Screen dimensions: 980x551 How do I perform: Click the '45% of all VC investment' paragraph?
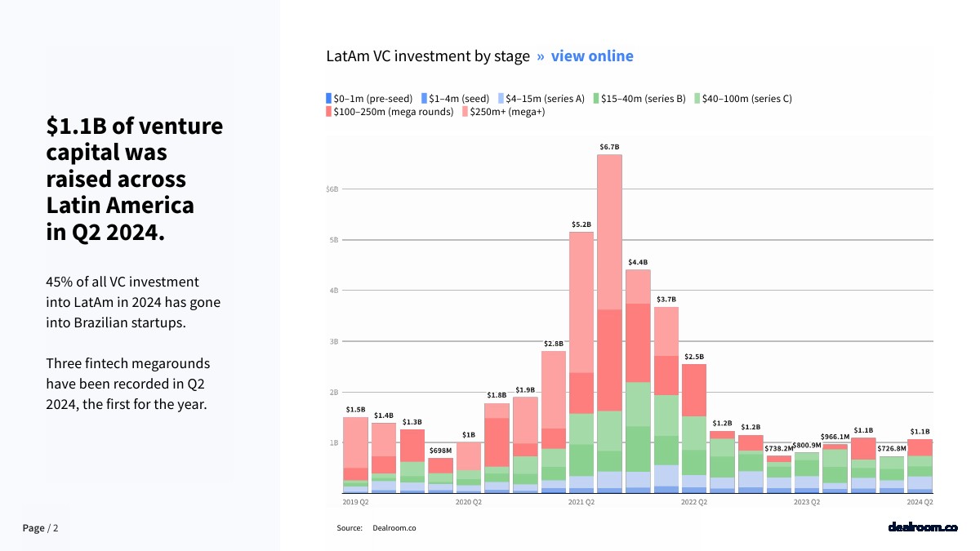[x=133, y=302]
